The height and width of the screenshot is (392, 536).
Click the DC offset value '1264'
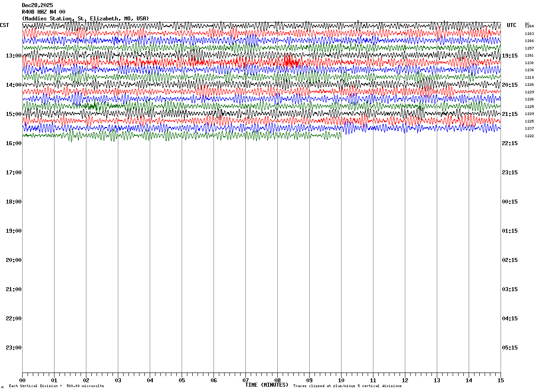(529, 27)
